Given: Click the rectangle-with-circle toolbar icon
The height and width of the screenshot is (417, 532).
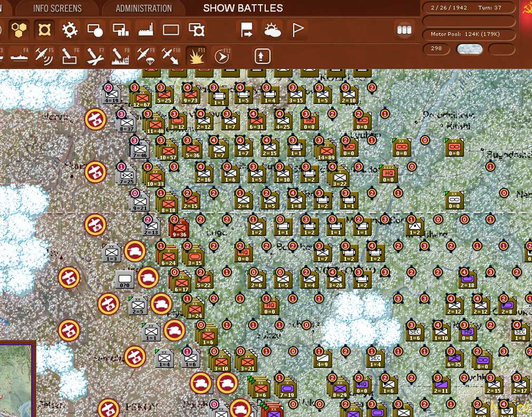Looking at the screenshot, I should tap(95, 30).
